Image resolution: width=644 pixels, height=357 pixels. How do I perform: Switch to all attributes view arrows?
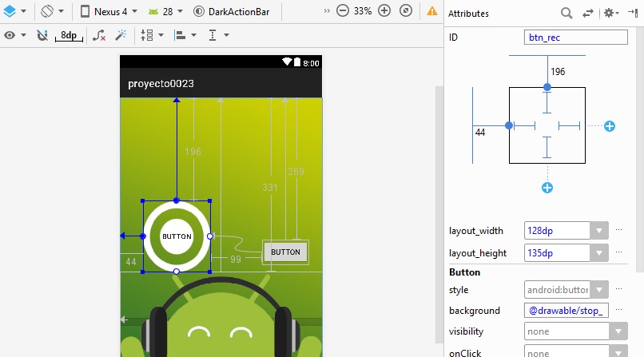588,14
